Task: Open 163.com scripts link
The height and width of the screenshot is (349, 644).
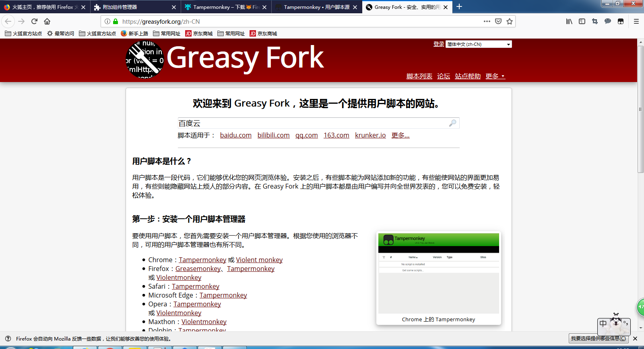Action: [336, 135]
